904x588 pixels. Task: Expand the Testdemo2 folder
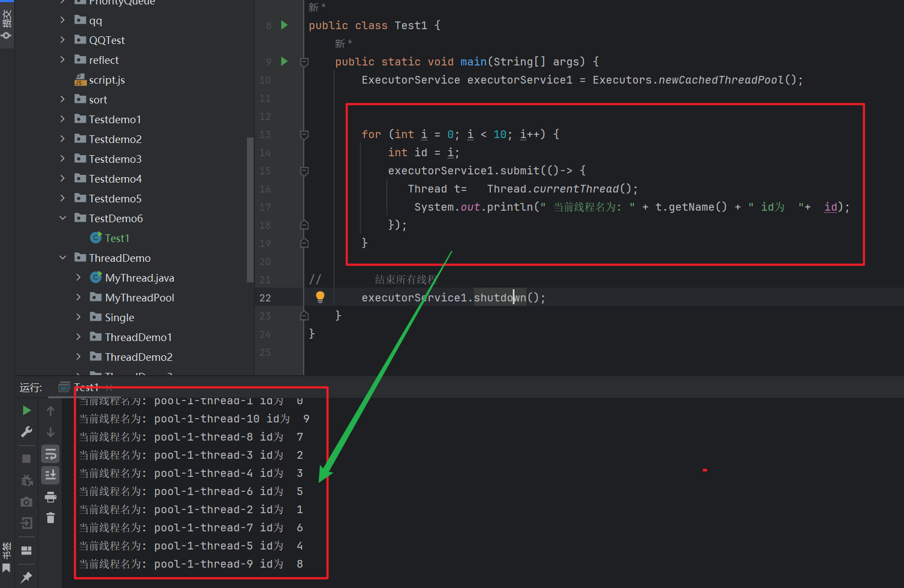[x=63, y=139]
